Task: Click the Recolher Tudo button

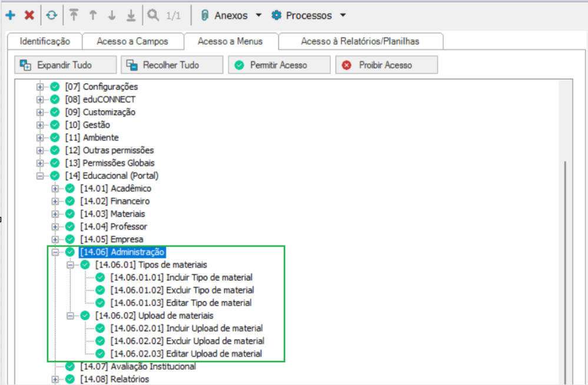Action: coord(172,65)
